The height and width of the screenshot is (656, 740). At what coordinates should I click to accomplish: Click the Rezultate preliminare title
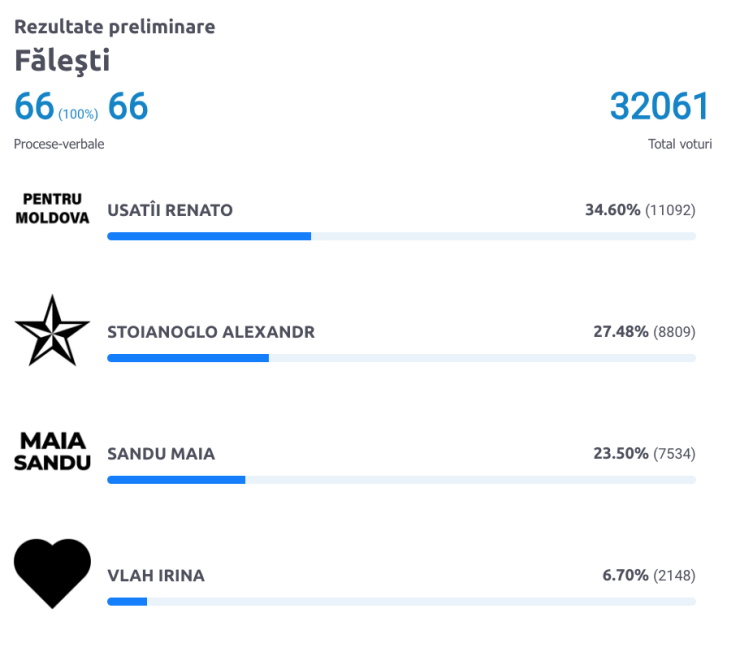point(115,26)
